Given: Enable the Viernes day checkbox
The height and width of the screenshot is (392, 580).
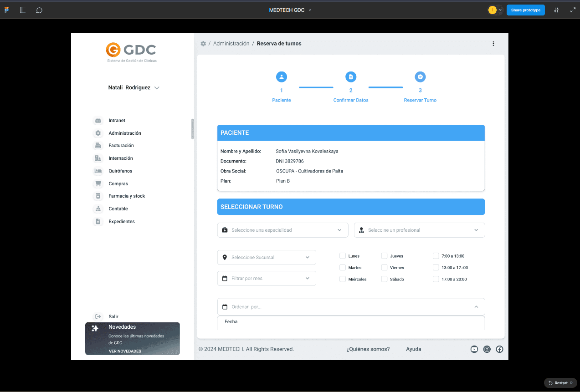Looking at the screenshot, I should click(385, 268).
